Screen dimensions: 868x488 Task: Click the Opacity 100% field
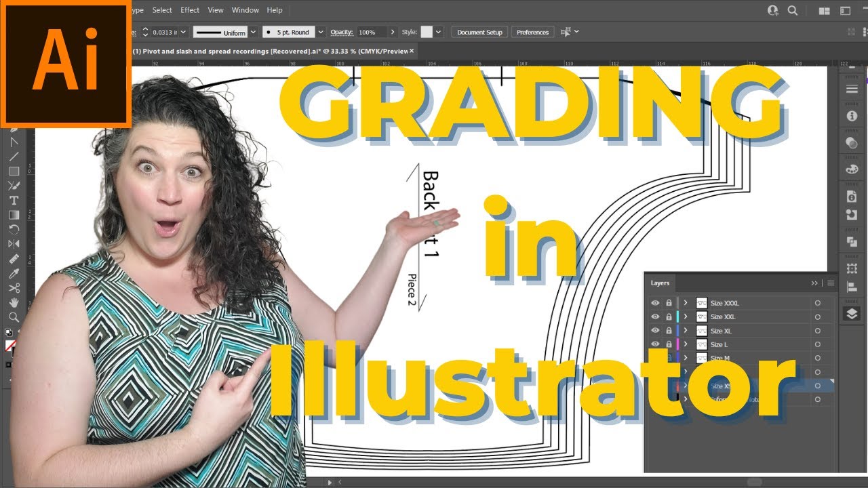coord(372,32)
